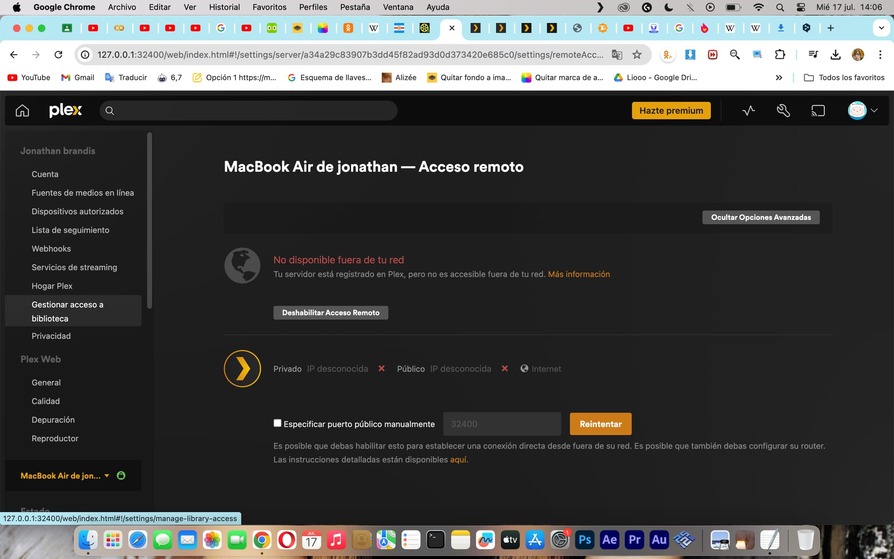The image size is (894, 559).
Task: Click Hazte premium button
Action: (671, 111)
